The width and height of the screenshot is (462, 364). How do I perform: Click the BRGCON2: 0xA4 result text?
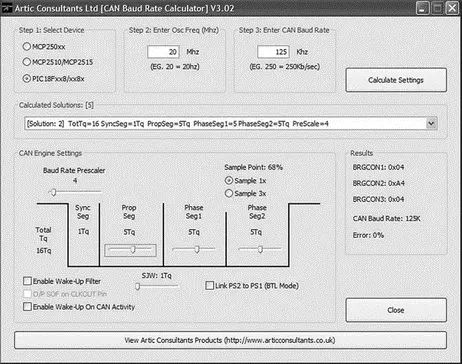378,183
